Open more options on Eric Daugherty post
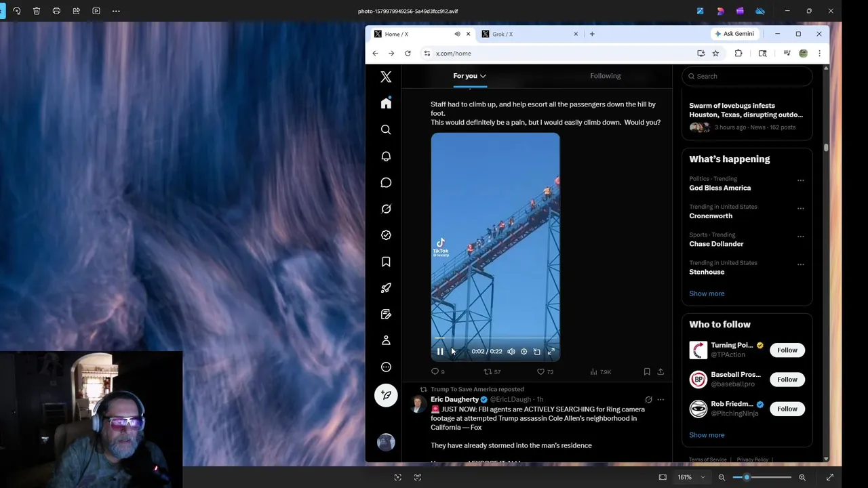This screenshot has height=488, width=868. 660,400
